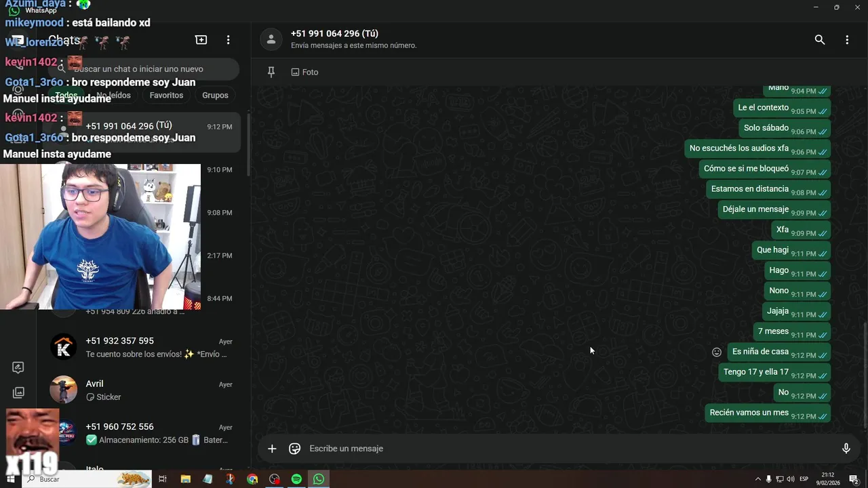868x488 pixels.
Task: Open Google Chrome from the taskbar
Action: (x=252, y=479)
